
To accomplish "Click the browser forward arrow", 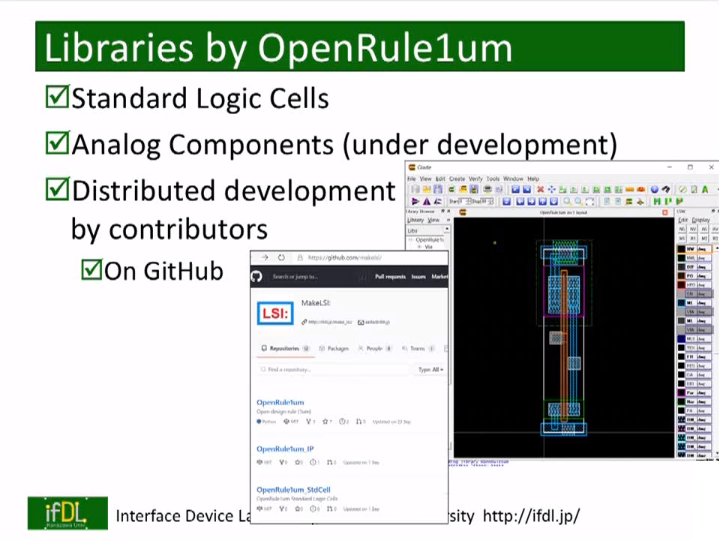I will [265, 258].
